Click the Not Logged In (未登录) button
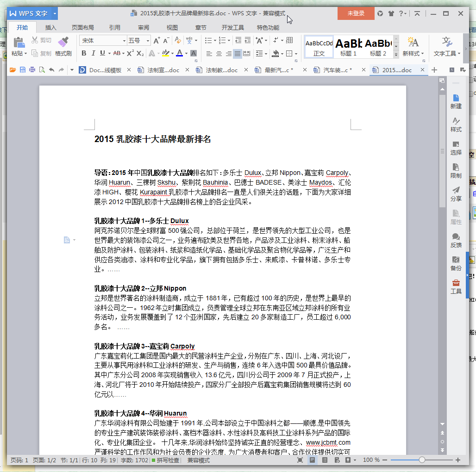Image resolution: width=476 pixels, height=472 pixels. coord(356,13)
